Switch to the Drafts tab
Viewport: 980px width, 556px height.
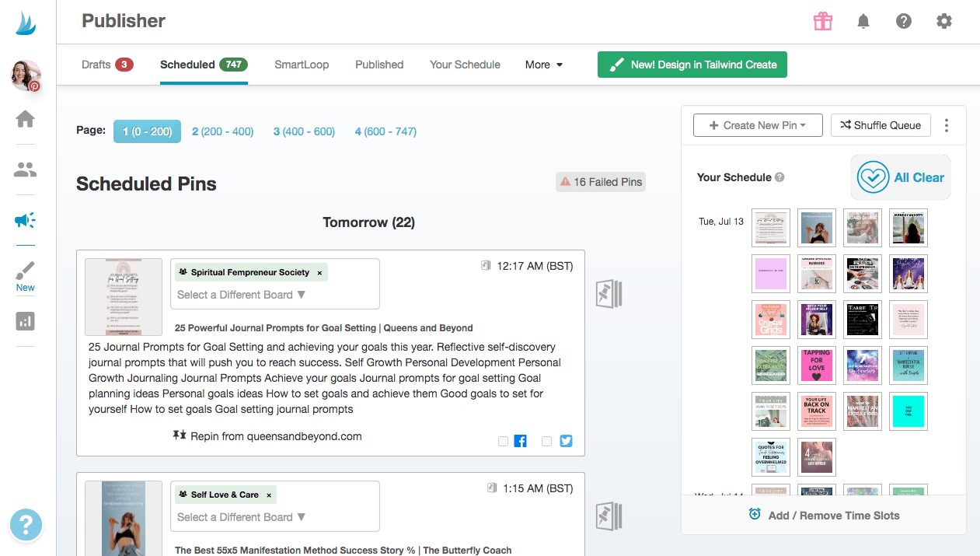click(107, 65)
